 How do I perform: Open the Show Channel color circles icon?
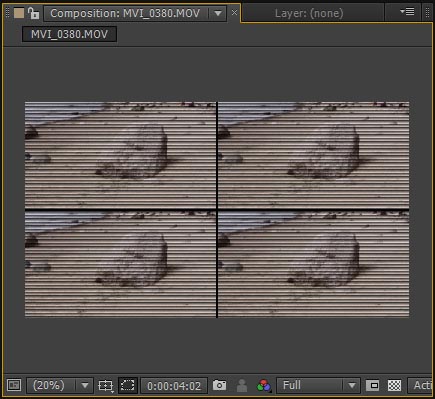click(x=264, y=386)
